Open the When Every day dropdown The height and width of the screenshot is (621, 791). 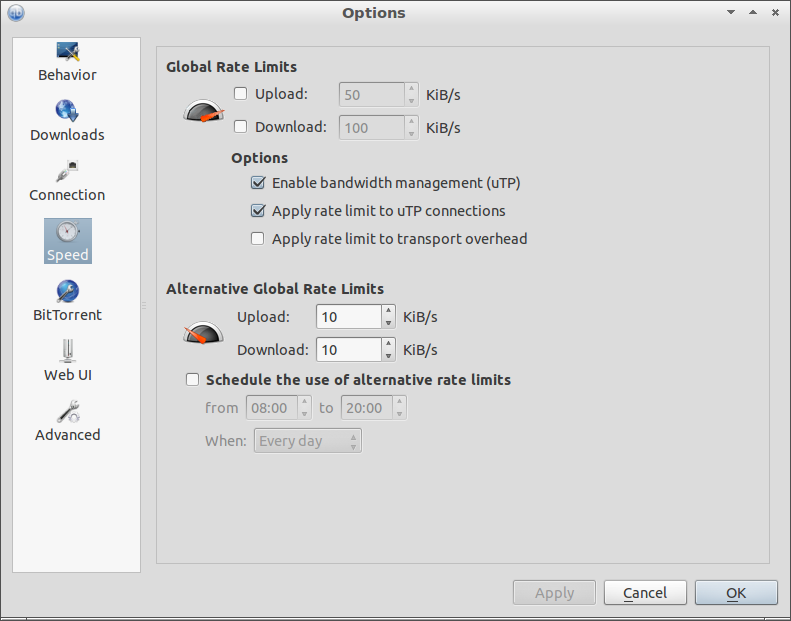click(308, 441)
